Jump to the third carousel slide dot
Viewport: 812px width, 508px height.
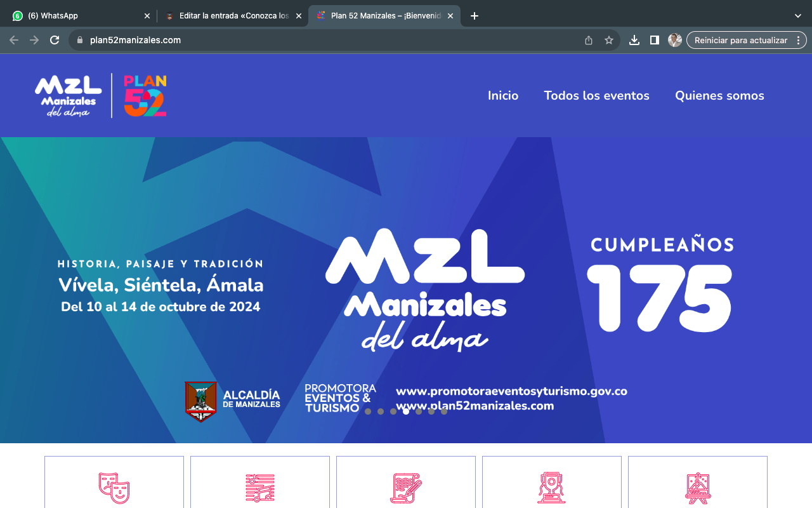[393, 411]
